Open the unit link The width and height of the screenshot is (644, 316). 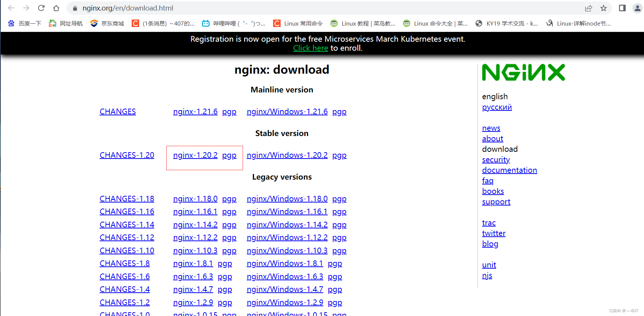click(489, 265)
